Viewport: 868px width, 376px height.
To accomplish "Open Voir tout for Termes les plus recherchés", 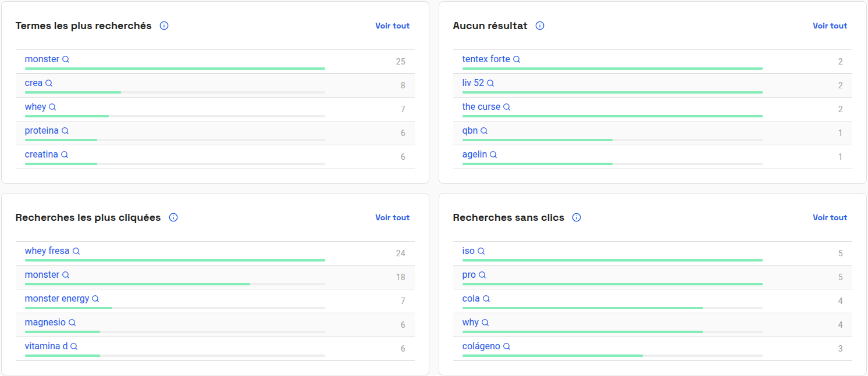I will coord(393,26).
